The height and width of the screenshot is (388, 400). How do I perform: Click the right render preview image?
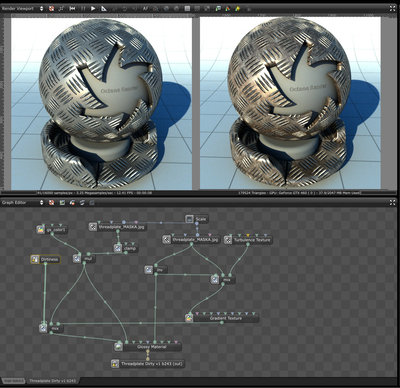pos(290,103)
